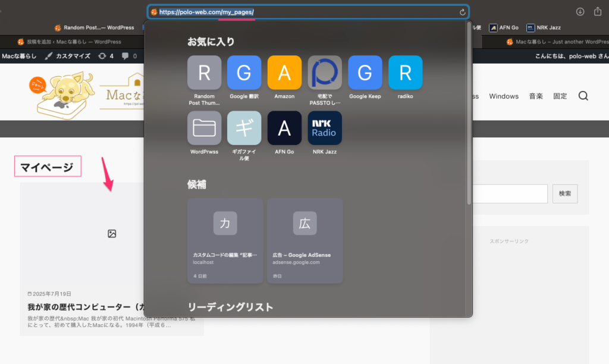Select the 広告 – Google AdSense suggestion card
The image size is (609, 364).
click(x=304, y=241)
